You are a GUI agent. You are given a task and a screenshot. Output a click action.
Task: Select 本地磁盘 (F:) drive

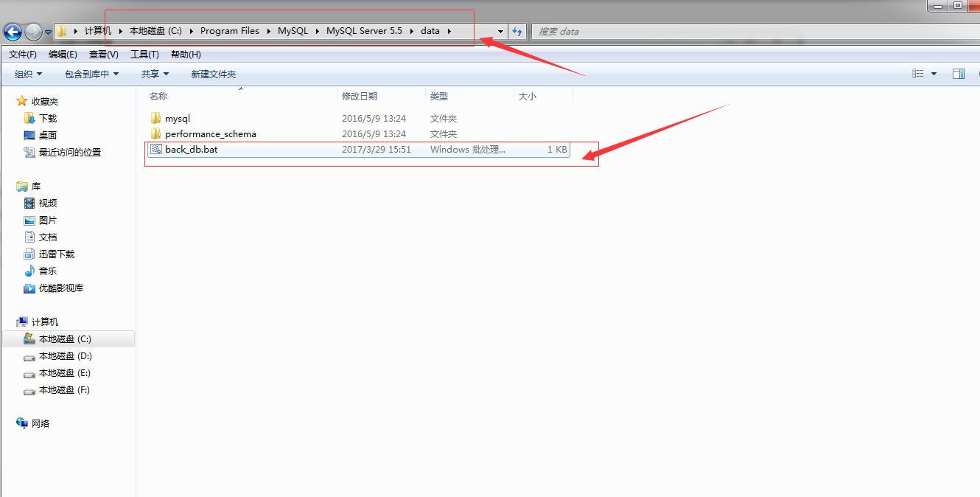pos(65,389)
